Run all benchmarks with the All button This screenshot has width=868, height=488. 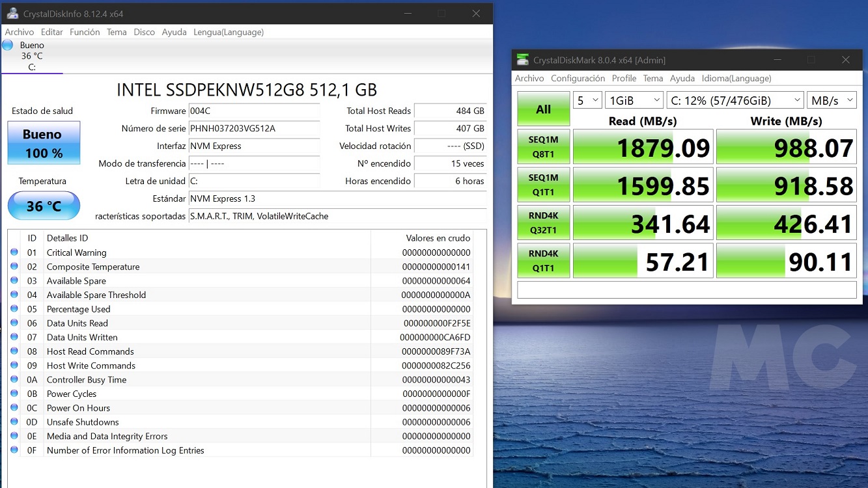coord(543,109)
